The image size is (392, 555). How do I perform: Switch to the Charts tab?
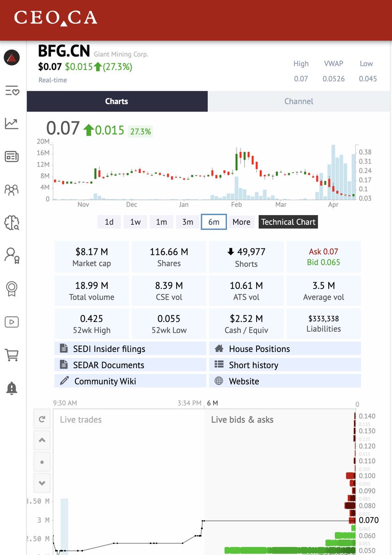pyautogui.click(x=117, y=101)
